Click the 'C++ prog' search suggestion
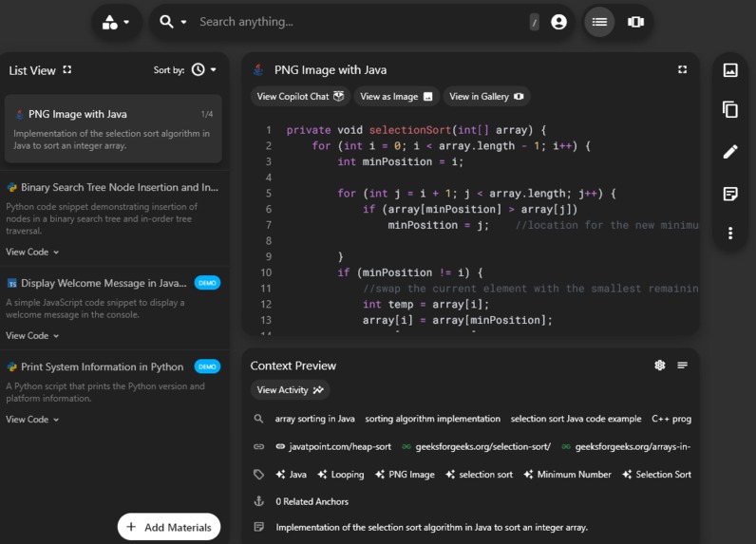This screenshot has width=756, height=544. 671,419
